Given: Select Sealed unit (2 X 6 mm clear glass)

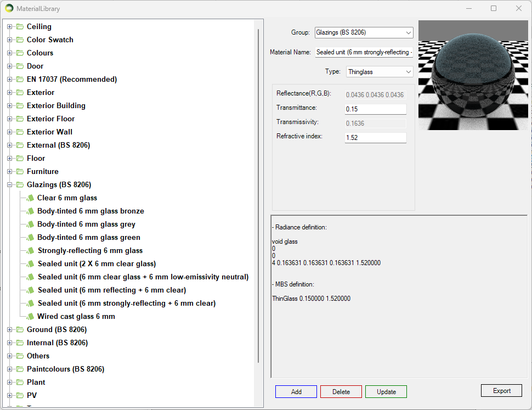Looking at the screenshot, I should (97, 264).
